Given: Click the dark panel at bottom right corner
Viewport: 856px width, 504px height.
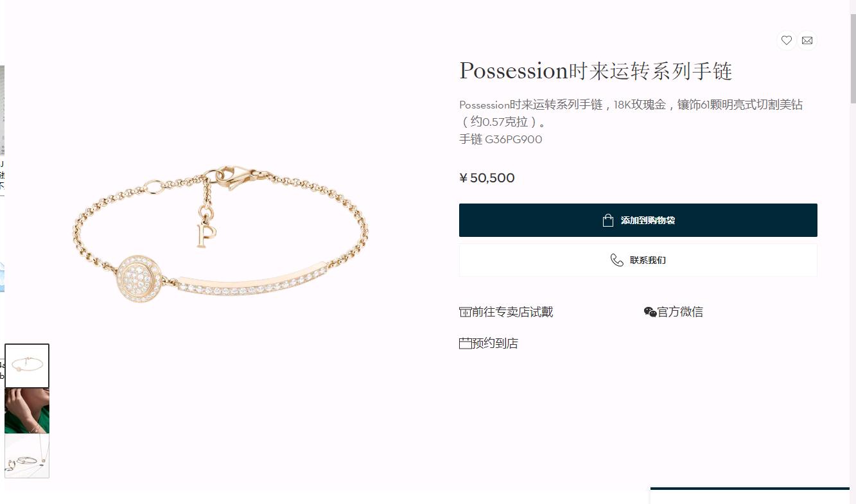Looking at the screenshot, I should [x=750, y=496].
